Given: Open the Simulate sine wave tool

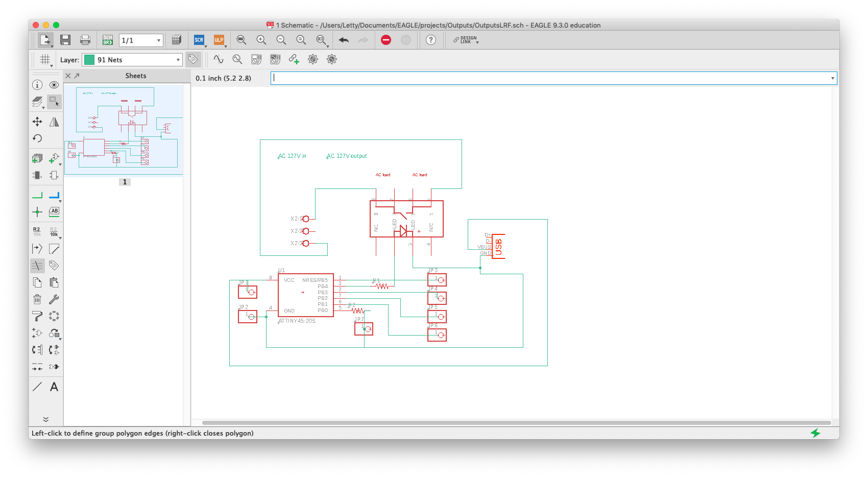Looking at the screenshot, I should [219, 59].
